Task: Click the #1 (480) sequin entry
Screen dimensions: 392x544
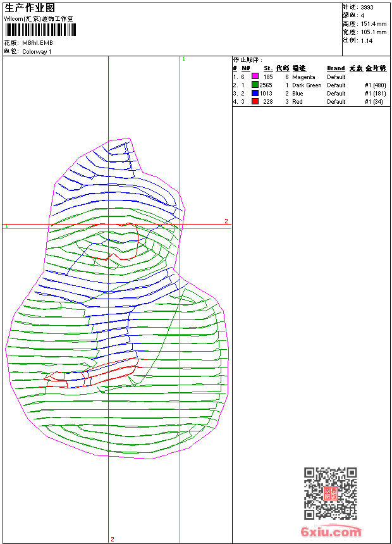Action: coord(375,85)
